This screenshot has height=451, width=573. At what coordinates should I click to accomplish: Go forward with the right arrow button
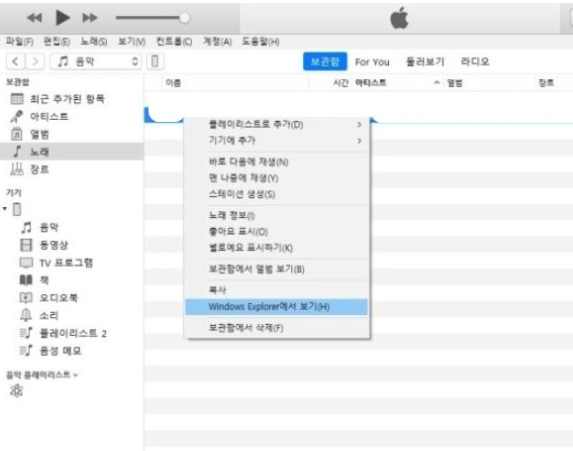coord(35,61)
